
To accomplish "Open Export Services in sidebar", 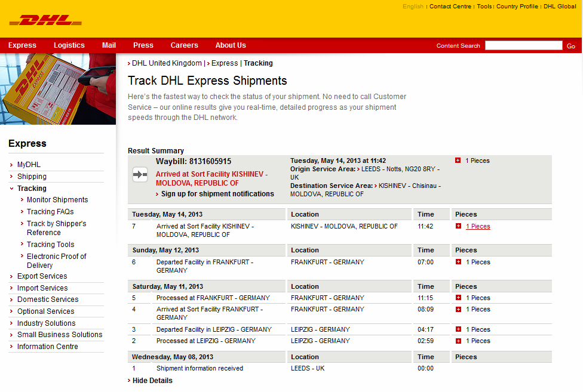I will point(42,276).
